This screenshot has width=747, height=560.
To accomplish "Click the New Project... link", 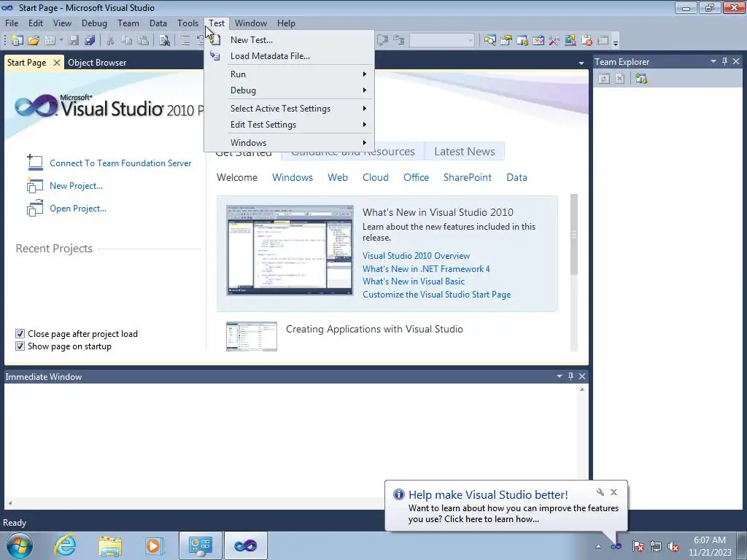I will [x=76, y=186].
